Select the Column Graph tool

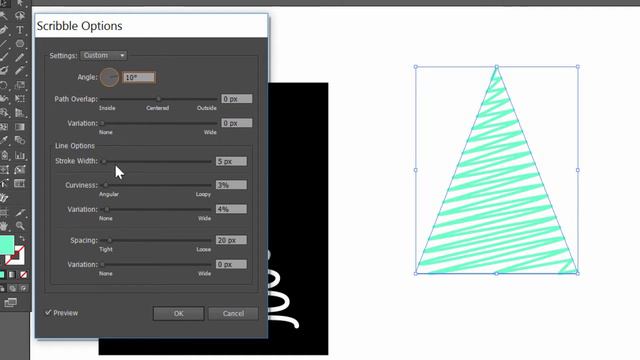click(x=20, y=156)
